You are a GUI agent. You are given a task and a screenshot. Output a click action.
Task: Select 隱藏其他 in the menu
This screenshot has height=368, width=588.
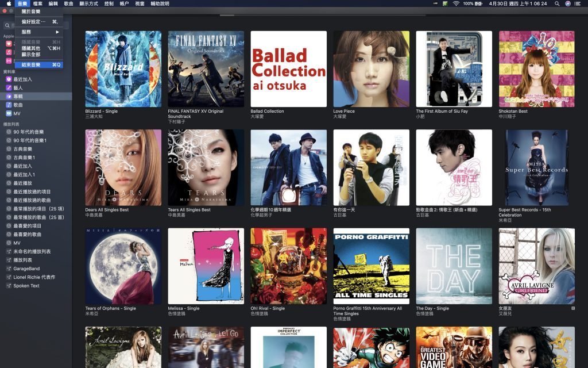click(x=39, y=48)
